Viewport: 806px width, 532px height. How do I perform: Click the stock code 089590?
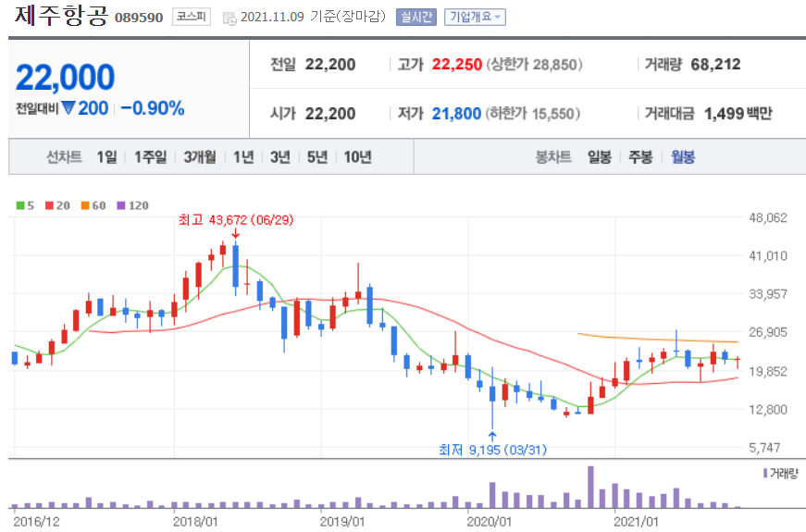(x=139, y=18)
